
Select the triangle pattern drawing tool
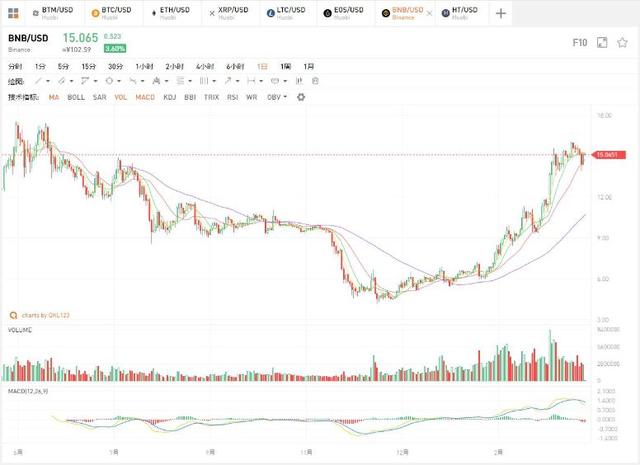(x=85, y=81)
